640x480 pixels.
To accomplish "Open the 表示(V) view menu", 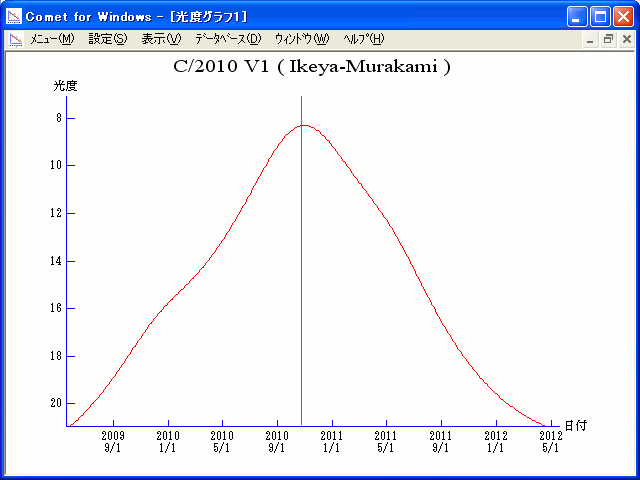I will click(x=161, y=39).
